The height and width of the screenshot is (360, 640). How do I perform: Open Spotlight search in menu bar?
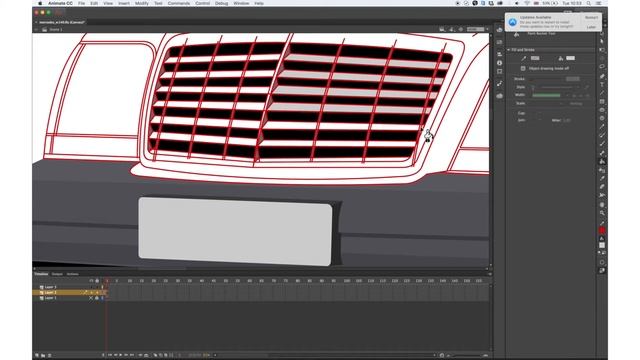(x=589, y=3)
